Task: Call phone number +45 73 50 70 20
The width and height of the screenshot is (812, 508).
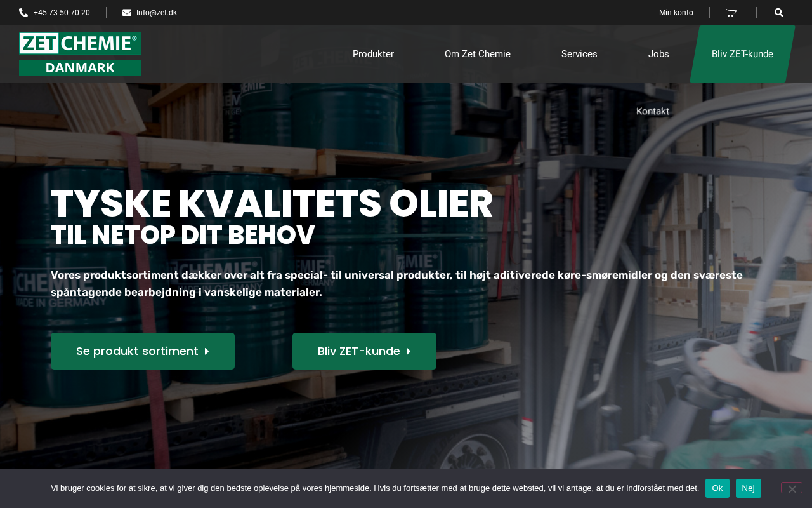Action: 62,13
